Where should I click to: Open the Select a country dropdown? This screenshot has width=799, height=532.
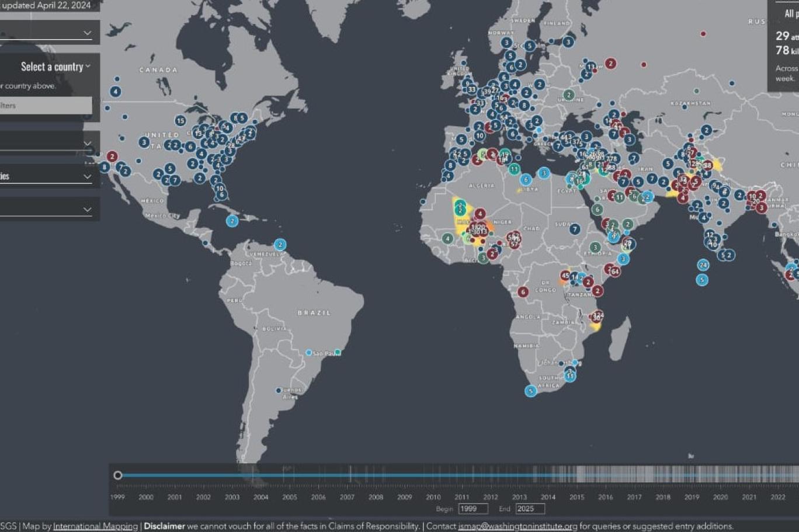pos(55,67)
